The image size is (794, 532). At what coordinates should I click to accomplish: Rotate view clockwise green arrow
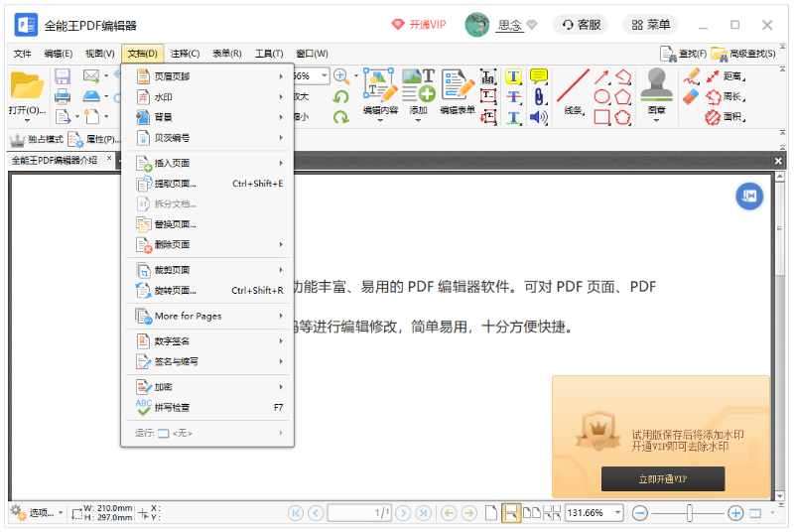(x=341, y=117)
